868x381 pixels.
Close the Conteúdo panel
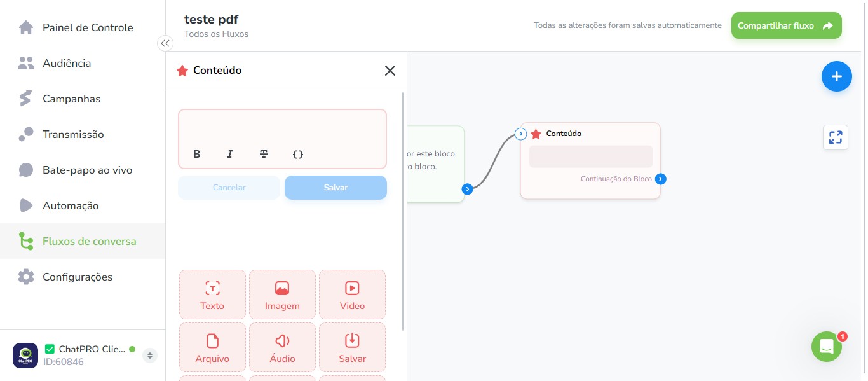(390, 71)
